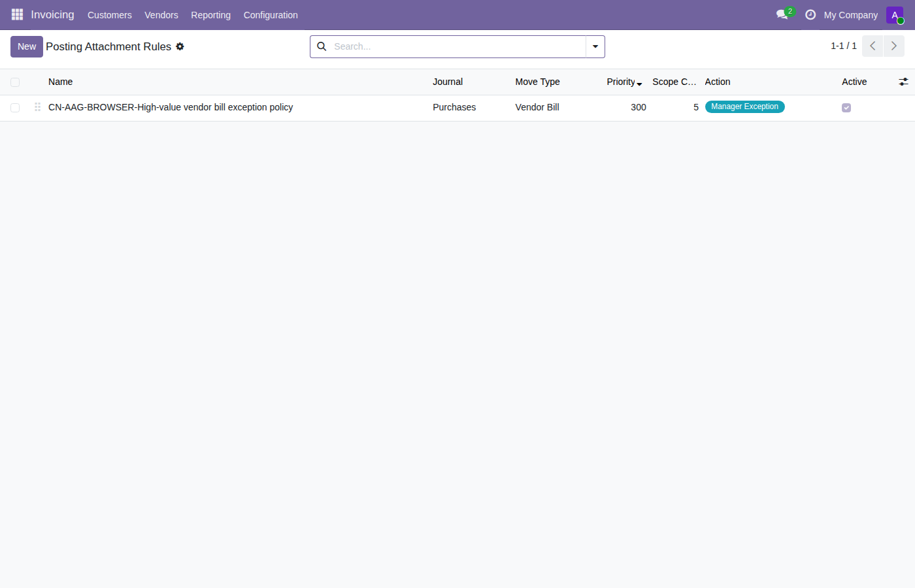
Task: Click the scope count value 5
Action: point(696,107)
